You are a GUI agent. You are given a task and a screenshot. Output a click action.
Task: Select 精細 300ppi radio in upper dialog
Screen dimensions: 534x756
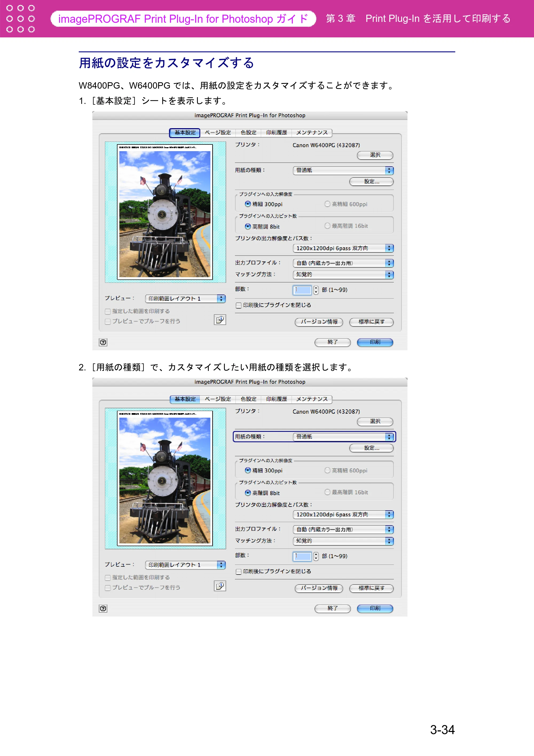248,204
